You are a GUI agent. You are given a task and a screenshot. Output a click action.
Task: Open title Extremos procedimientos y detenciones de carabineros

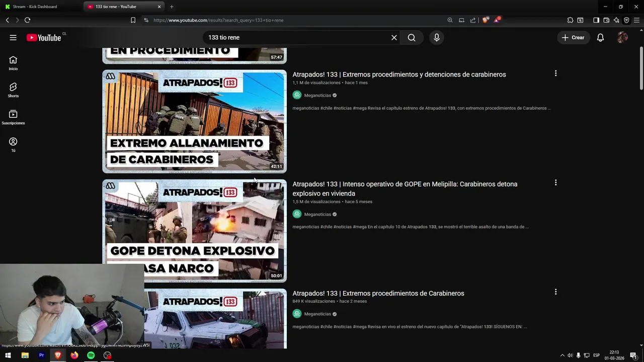[399, 74]
